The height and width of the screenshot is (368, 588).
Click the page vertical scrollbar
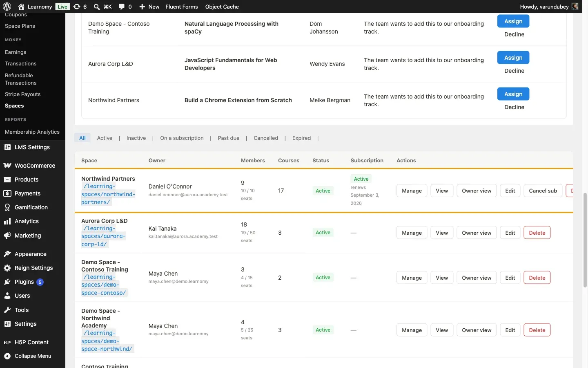pyautogui.click(x=585, y=240)
